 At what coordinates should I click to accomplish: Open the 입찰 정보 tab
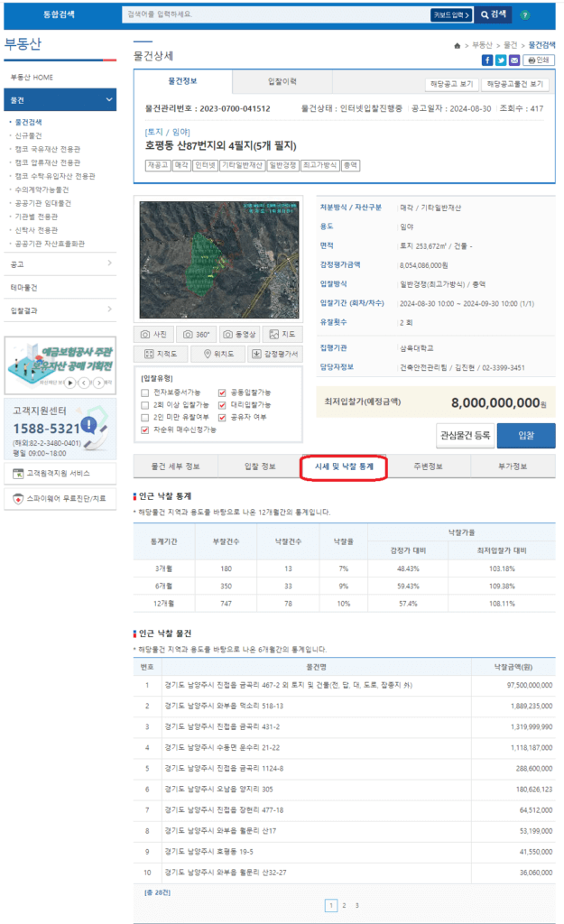[x=260, y=467]
